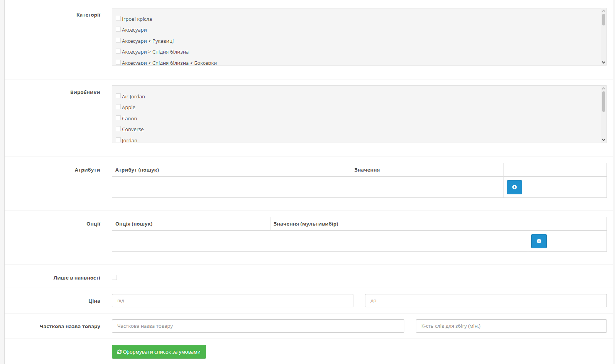Check the Converse manufacturer checkbox
The height and width of the screenshot is (364, 615).
click(x=118, y=129)
